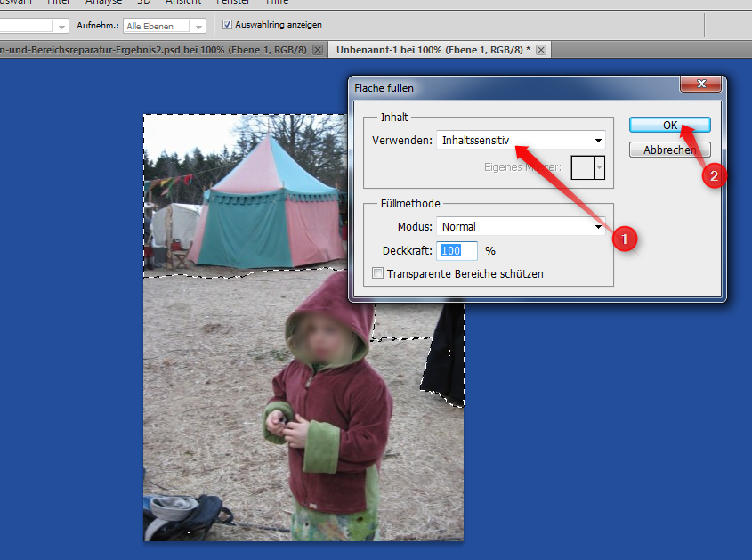Click into the Deckkraft percentage field
The width and height of the screenshot is (752, 560).
pyautogui.click(x=458, y=251)
